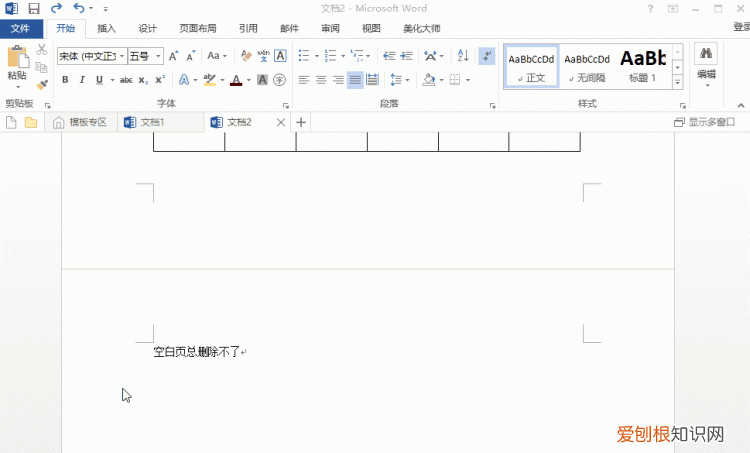750x453 pixels.
Task: Expand the styles gallery more arrow
Action: [678, 83]
